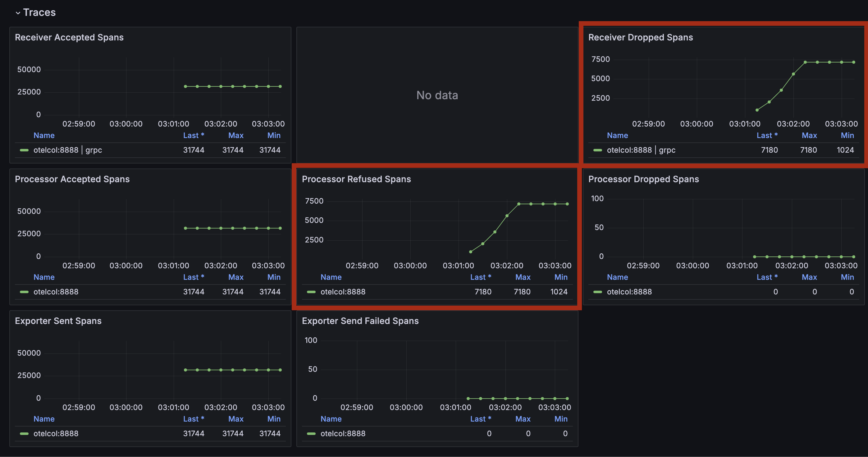Sort Exporter Send Failed Spans legend by Min
The height and width of the screenshot is (457, 868).
point(561,418)
